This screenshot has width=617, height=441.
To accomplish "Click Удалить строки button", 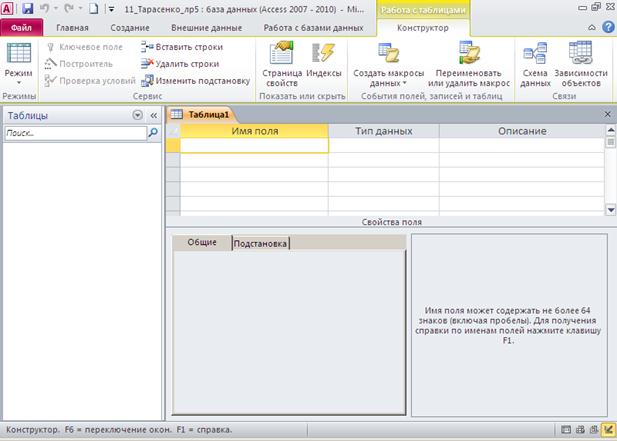I will pos(180,64).
